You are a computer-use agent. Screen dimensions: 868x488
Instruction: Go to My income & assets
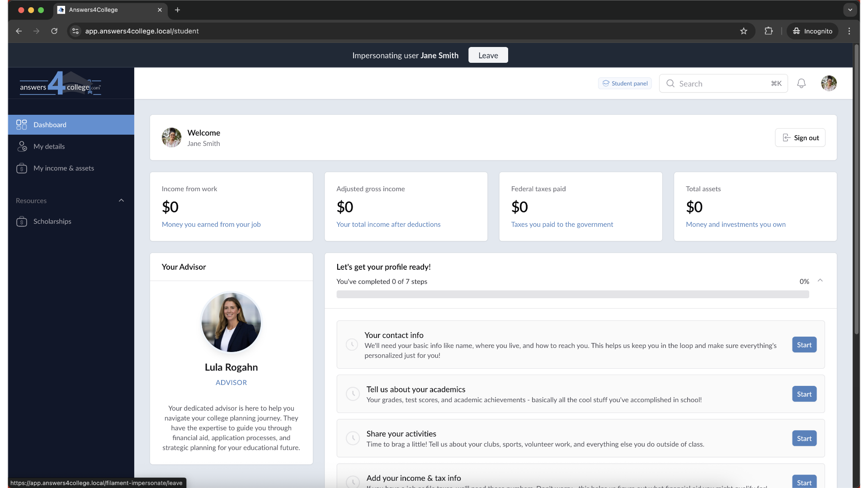(64, 168)
